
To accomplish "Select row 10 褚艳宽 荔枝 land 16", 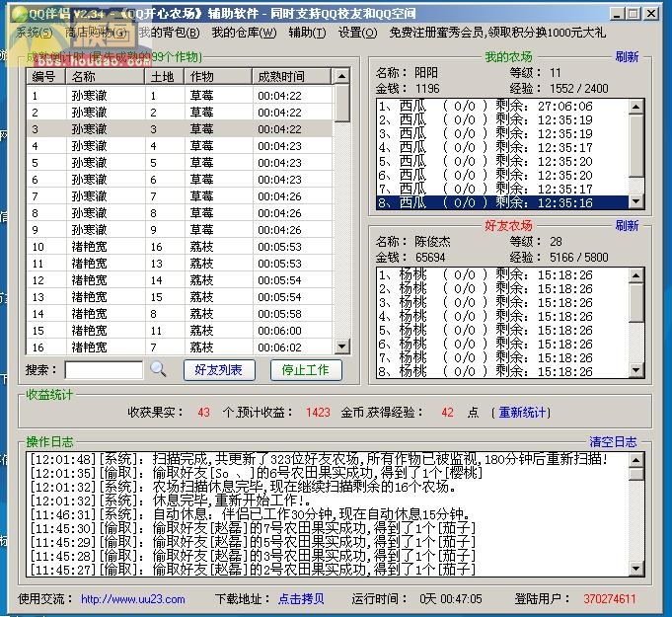I will click(x=180, y=246).
